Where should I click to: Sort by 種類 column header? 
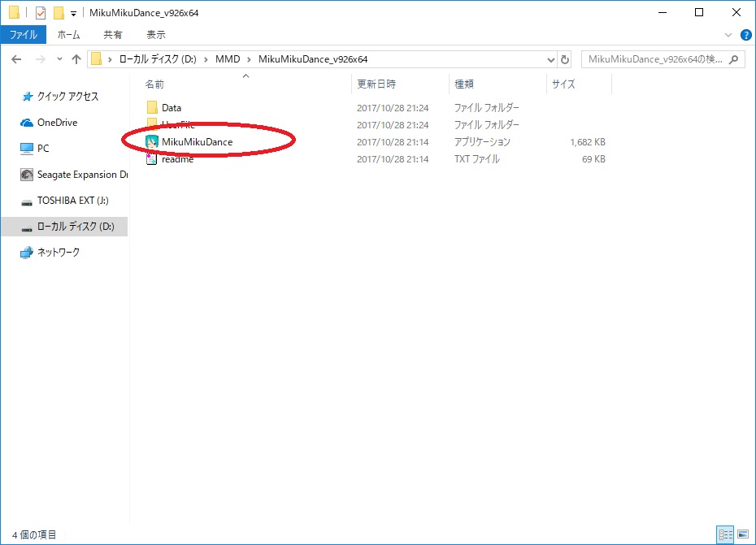pyautogui.click(x=464, y=84)
